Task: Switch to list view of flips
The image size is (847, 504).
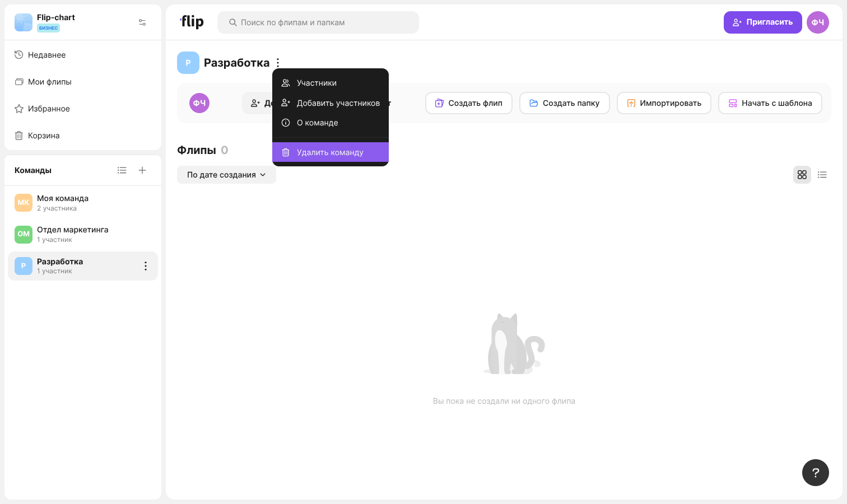Action: [822, 175]
